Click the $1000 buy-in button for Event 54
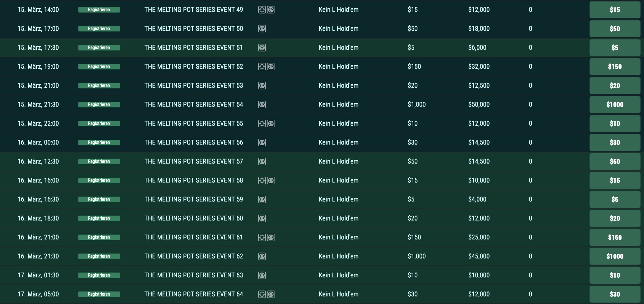644x304 pixels. coord(615,105)
